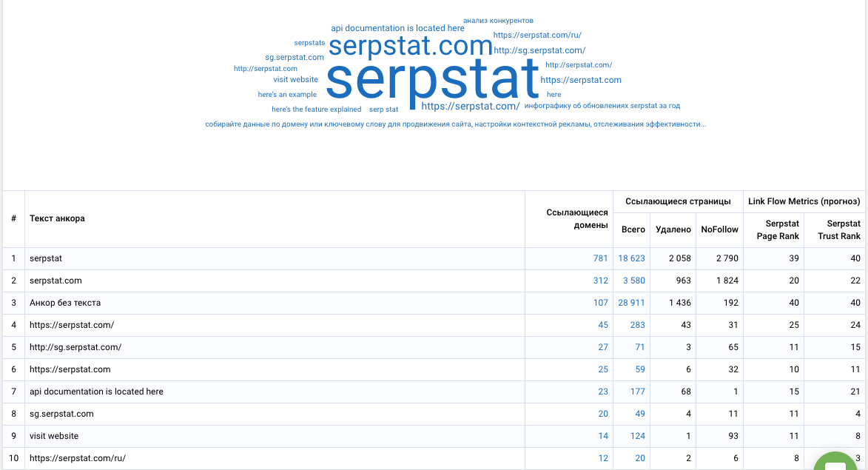Click 'api documentation is located here' in the cloud
The width and height of the screenshot is (868, 470).
point(397,28)
